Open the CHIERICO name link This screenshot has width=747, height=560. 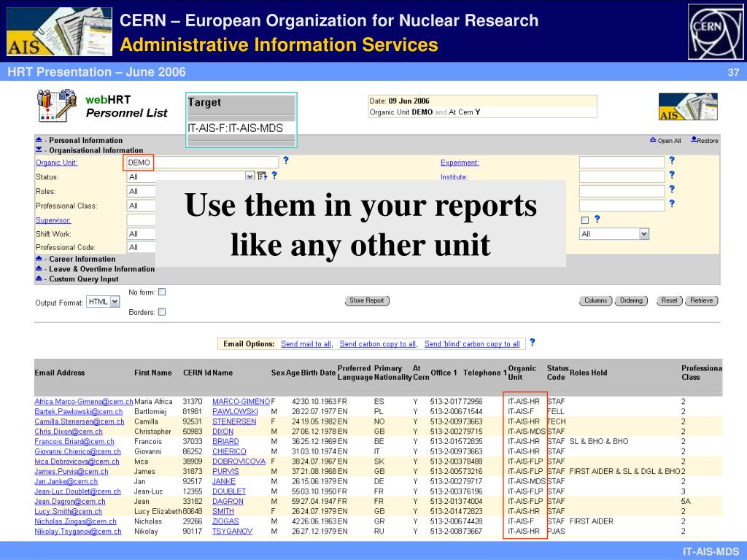229,451
